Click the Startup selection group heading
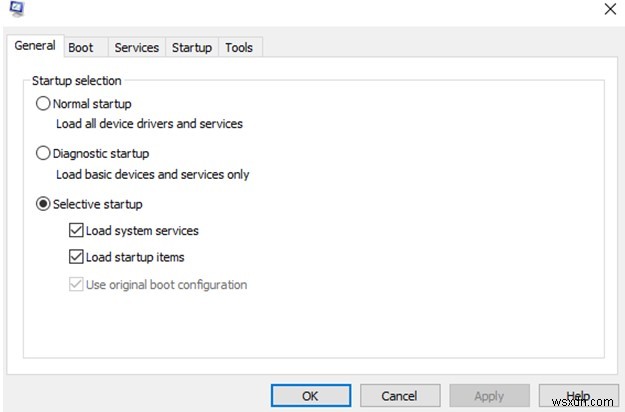This screenshot has width=625, height=412. (x=76, y=80)
